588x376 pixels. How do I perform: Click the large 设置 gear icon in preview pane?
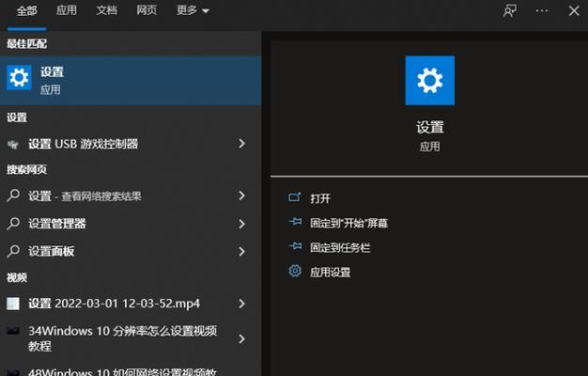coord(430,81)
